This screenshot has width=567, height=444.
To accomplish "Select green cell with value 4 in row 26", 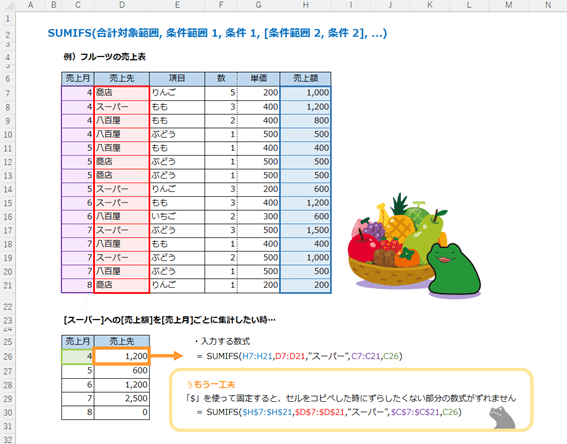I will (78, 357).
